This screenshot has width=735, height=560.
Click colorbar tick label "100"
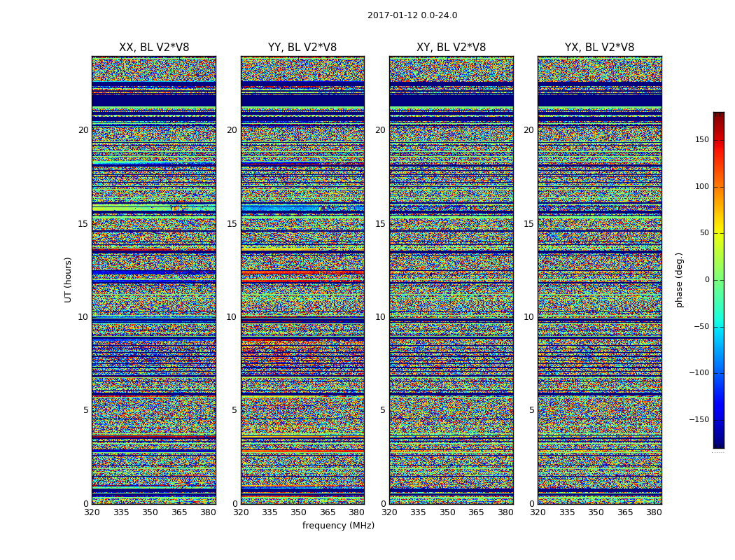pyautogui.click(x=702, y=186)
